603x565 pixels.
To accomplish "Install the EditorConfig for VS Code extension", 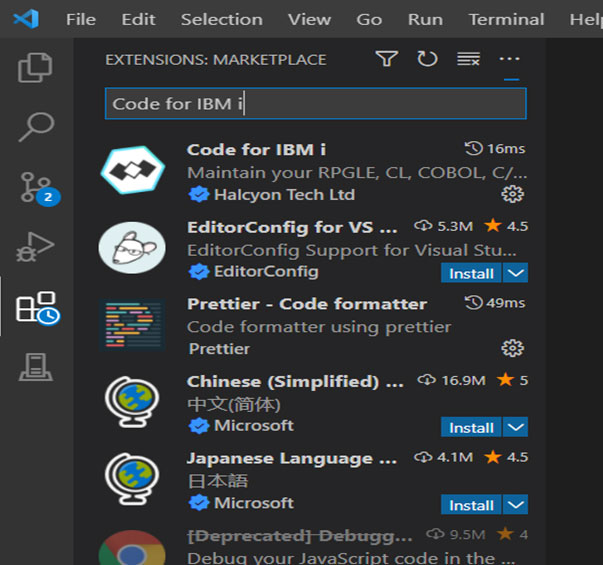I will [471, 273].
